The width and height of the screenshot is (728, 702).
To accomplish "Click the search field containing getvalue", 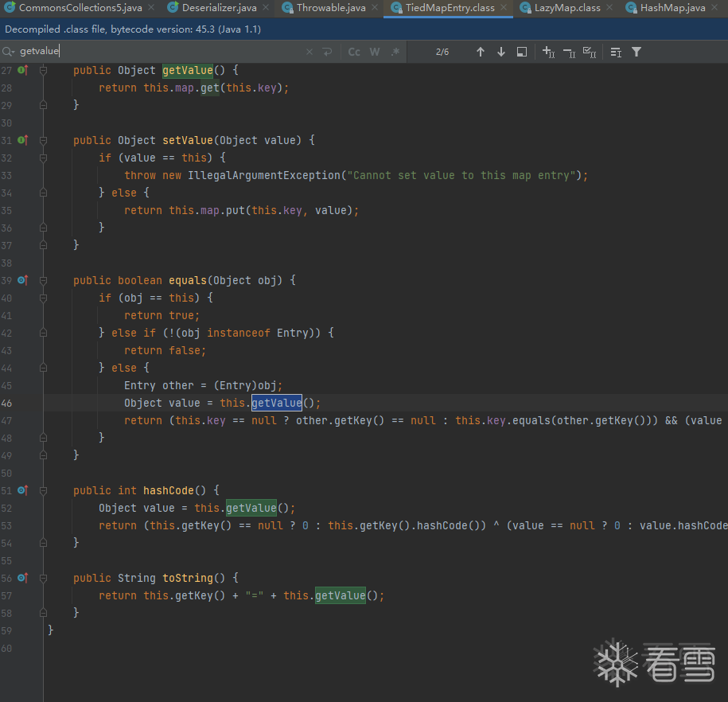I will pyautogui.click(x=158, y=52).
